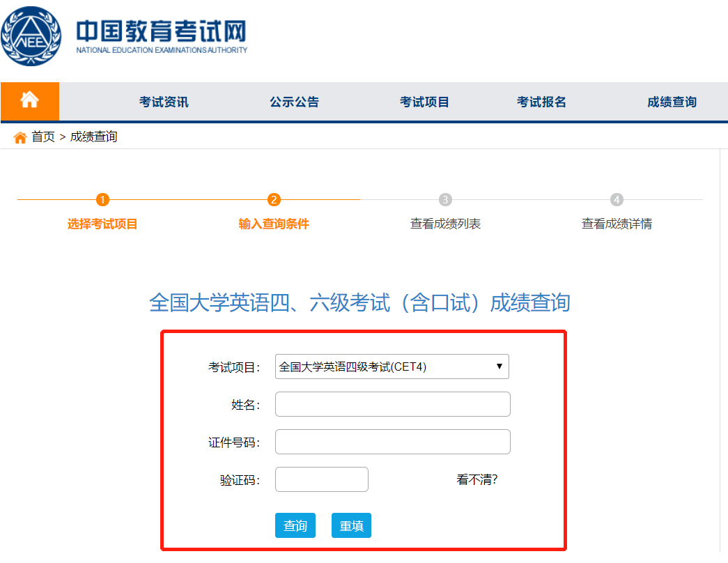Open the 公示公告 menu item
The height and width of the screenshot is (563, 728).
click(293, 100)
